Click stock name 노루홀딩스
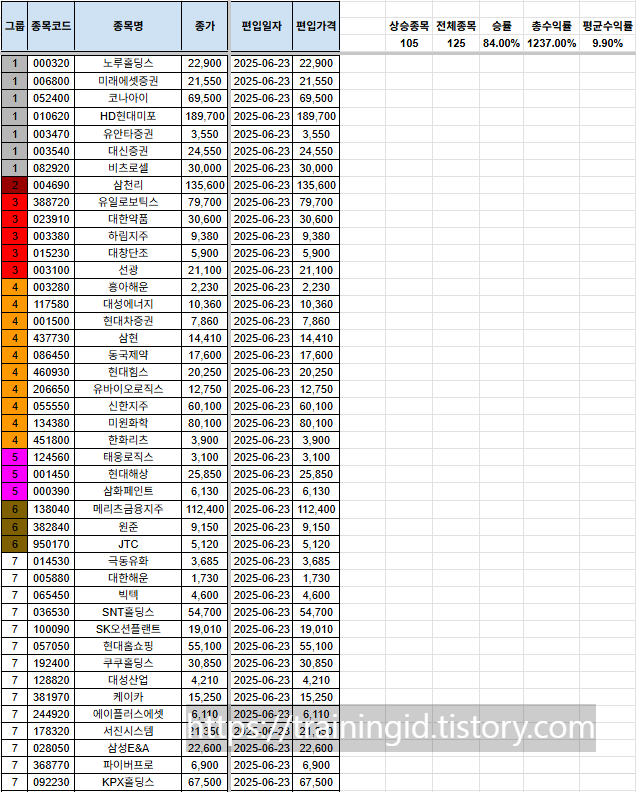 point(128,63)
